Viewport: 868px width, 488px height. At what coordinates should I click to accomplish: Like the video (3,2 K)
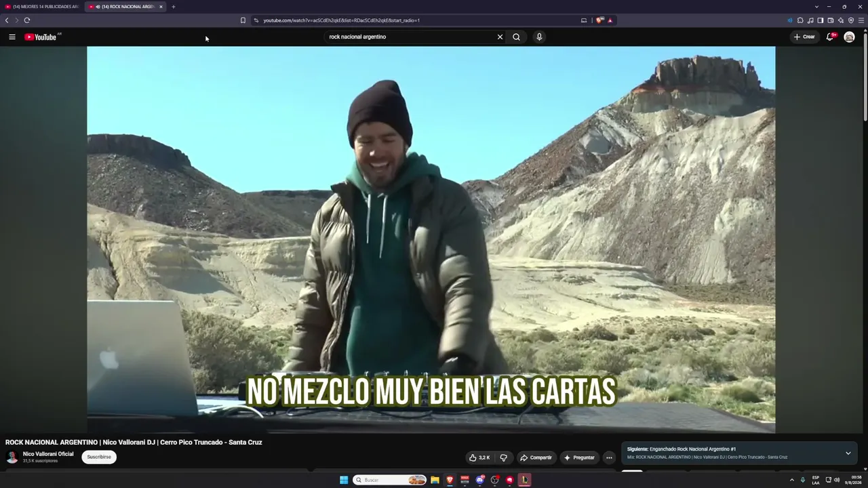(479, 457)
